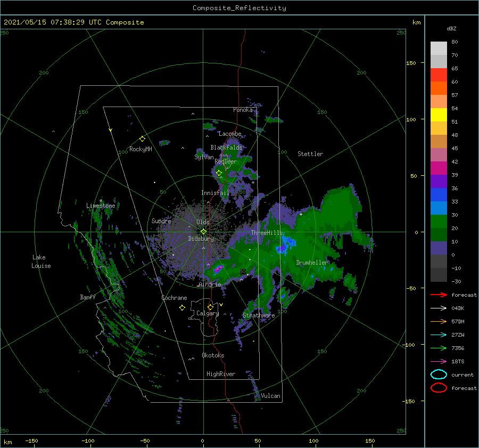The height and width of the screenshot is (448, 479).
Task: Click the 18TS legend label
Action: pos(458,362)
